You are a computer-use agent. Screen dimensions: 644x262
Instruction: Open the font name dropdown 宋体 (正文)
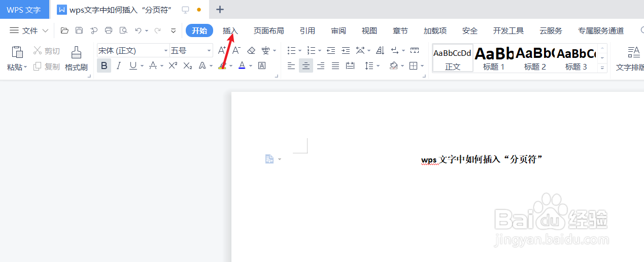click(x=166, y=50)
